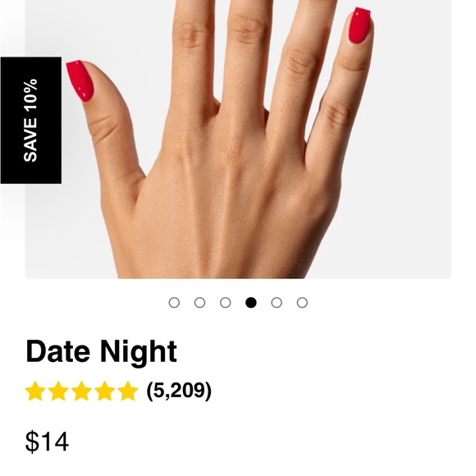Select the first carousel dot

coord(174,303)
